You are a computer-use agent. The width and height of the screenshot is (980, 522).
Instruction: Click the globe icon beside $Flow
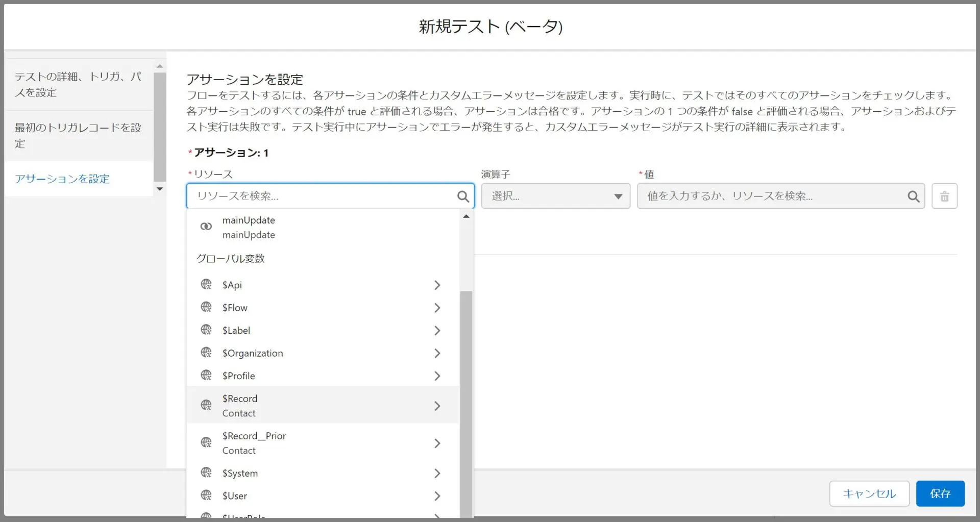206,307
